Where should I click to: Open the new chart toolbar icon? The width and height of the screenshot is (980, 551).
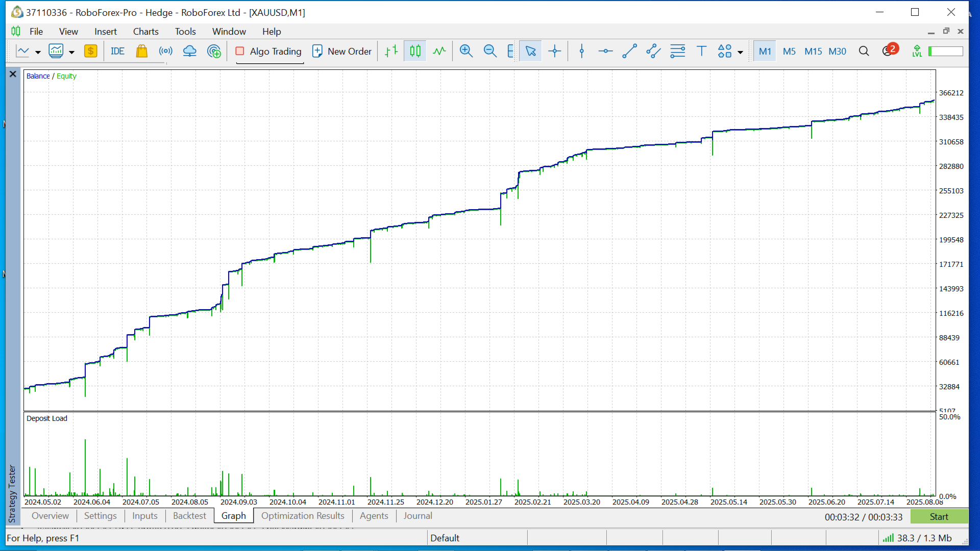(x=23, y=51)
